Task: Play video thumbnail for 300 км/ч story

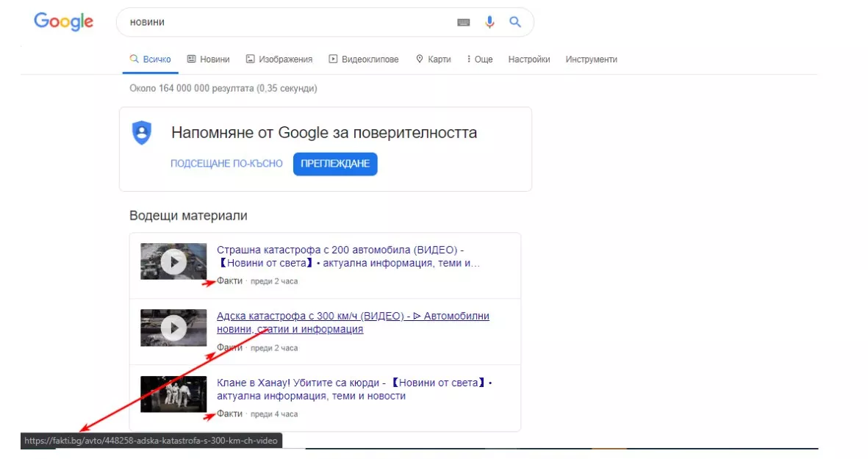Action: (x=173, y=328)
